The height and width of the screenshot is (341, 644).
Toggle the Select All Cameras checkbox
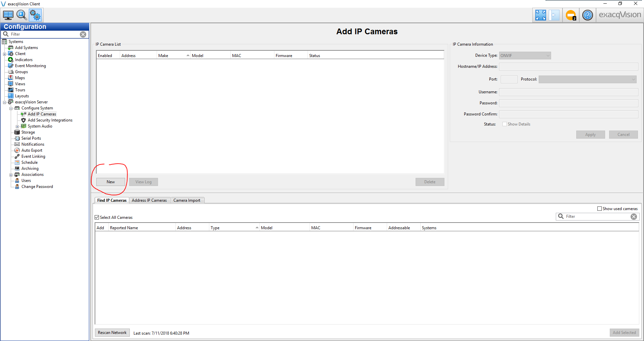pos(97,217)
